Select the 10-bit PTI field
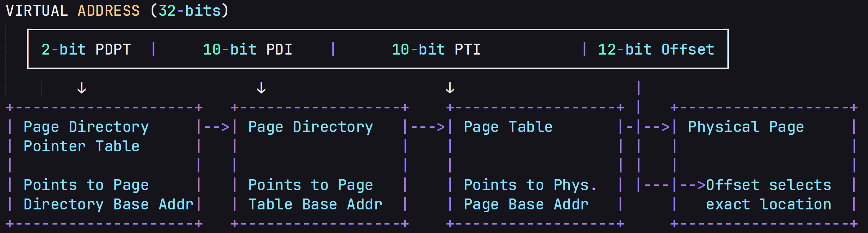This screenshot has width=868, height=233. pyautogui.click(x=436, y=50)
